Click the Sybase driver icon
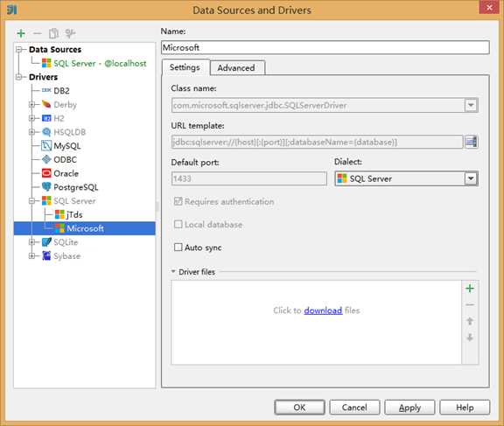This screenshot has width=504, height=426. tap(46, 256)
